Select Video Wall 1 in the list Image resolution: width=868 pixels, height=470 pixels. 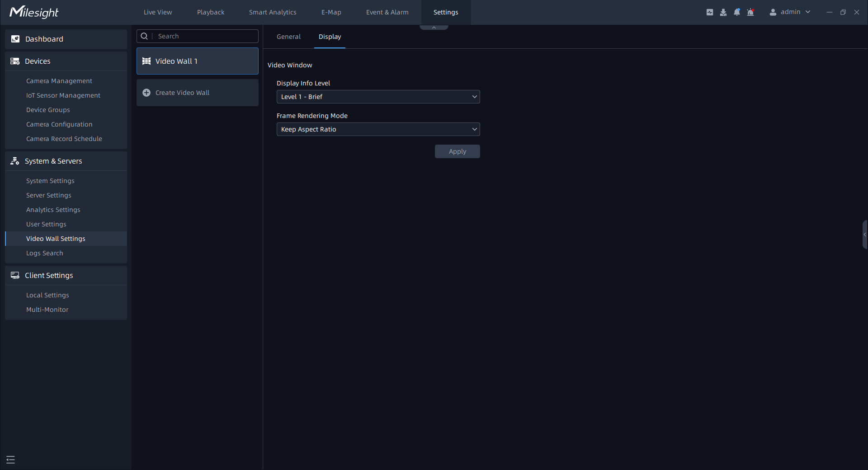click(198, 61)
